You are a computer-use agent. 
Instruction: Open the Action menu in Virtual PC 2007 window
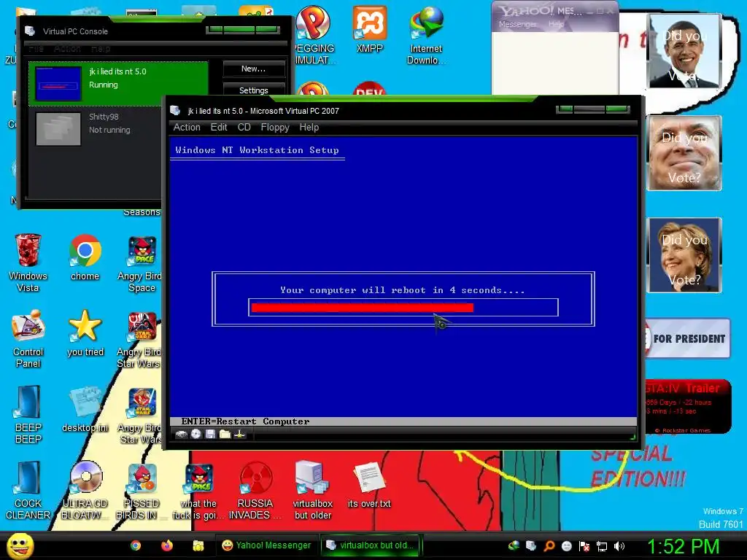coord(187,127)
